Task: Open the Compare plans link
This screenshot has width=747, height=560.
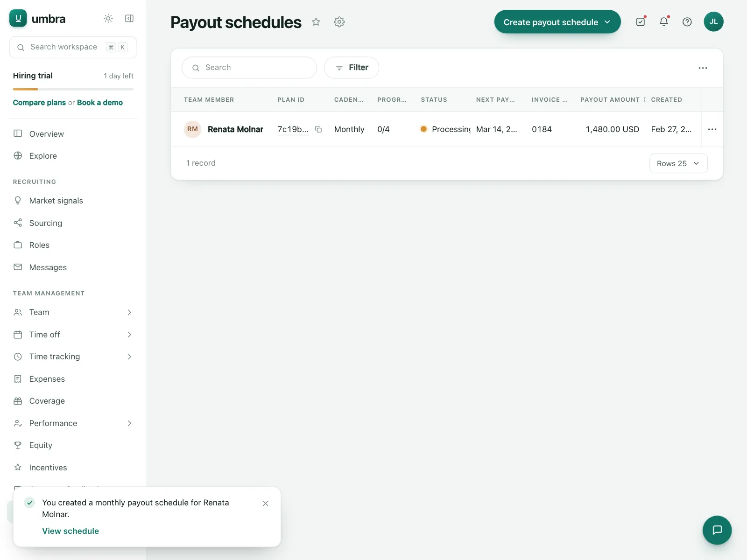Action: (39, 103)
